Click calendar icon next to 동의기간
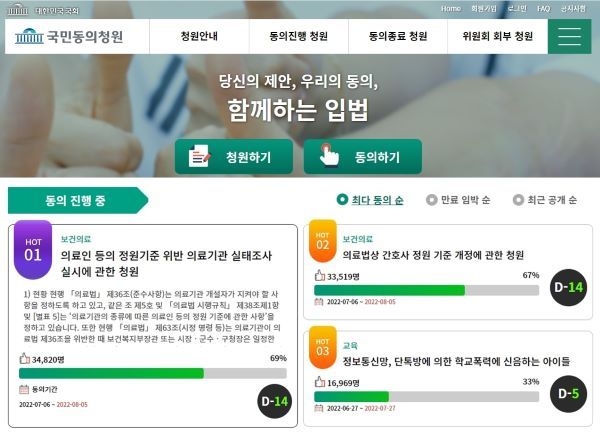The width and height of the screenshot is (600, 434). tap(24, 389)
